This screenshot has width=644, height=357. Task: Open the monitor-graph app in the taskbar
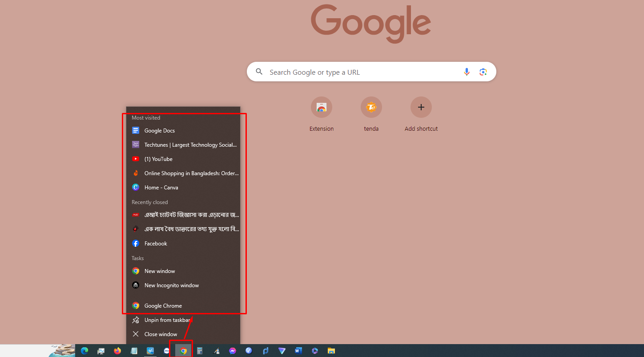(101, 351)
